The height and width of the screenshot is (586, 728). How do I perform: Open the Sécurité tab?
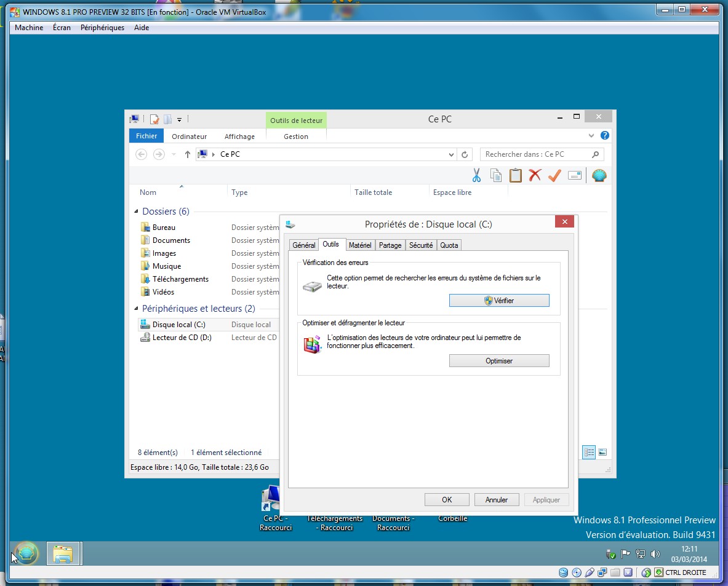[x=421, y=245]
